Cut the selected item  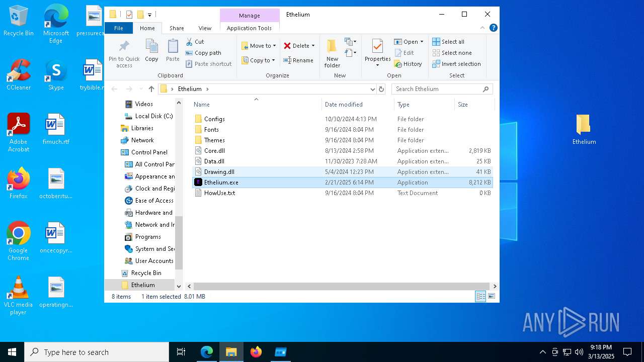pyautogui.click(x=195, y=42)
